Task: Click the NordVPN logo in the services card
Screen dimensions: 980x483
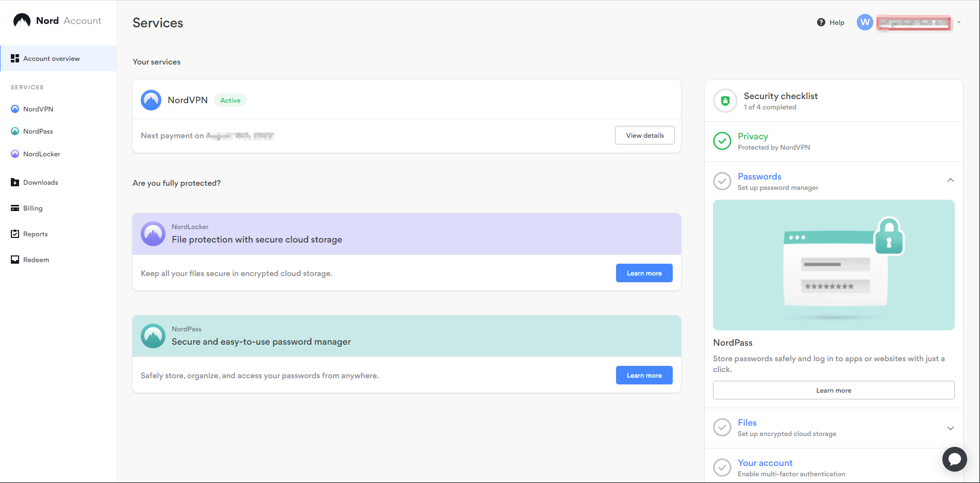Action: click(151, 100)
